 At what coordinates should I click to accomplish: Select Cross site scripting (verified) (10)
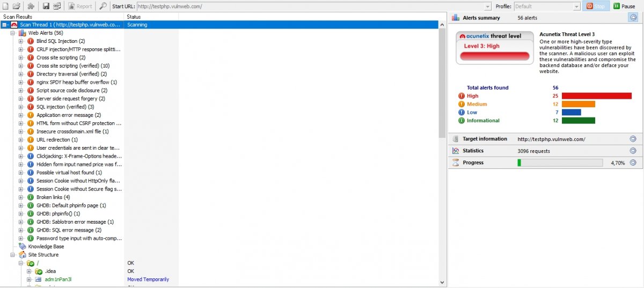[x=73, y=66]
